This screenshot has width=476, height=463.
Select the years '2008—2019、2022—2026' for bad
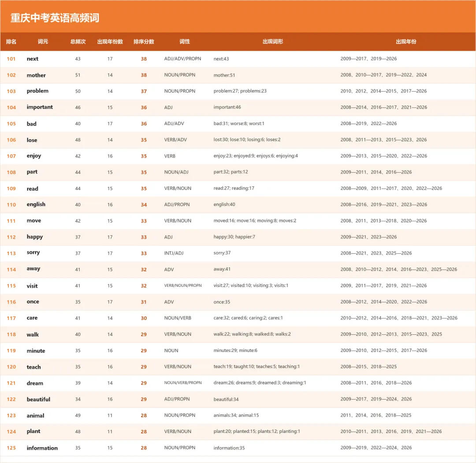coord(368,123)
